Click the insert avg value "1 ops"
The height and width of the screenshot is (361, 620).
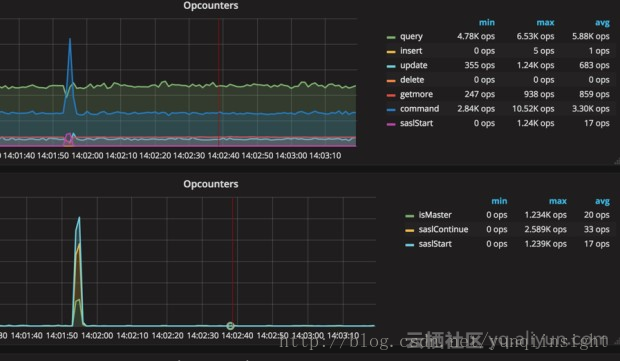point(599,51)
